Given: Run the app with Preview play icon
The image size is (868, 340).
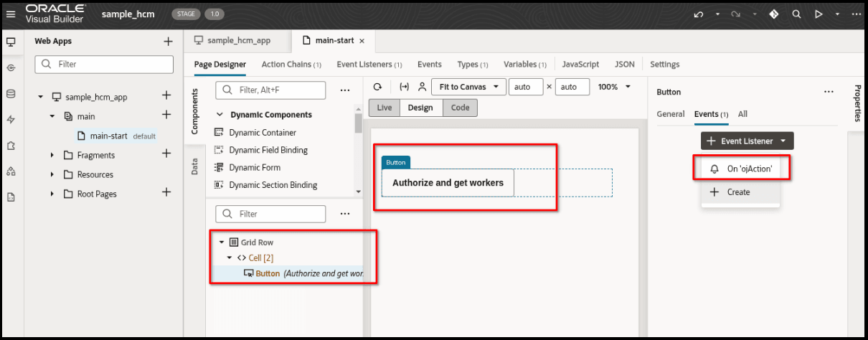Looking at the screenshot, I should pos(819,14).
